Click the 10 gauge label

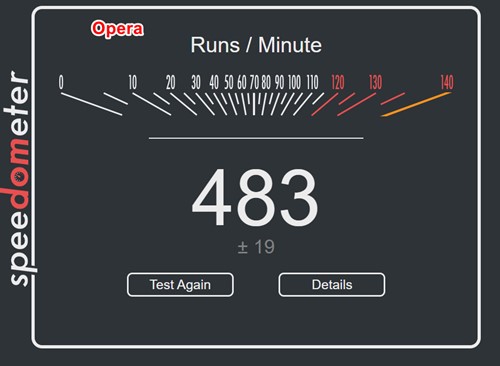click(x=133, y=82)
